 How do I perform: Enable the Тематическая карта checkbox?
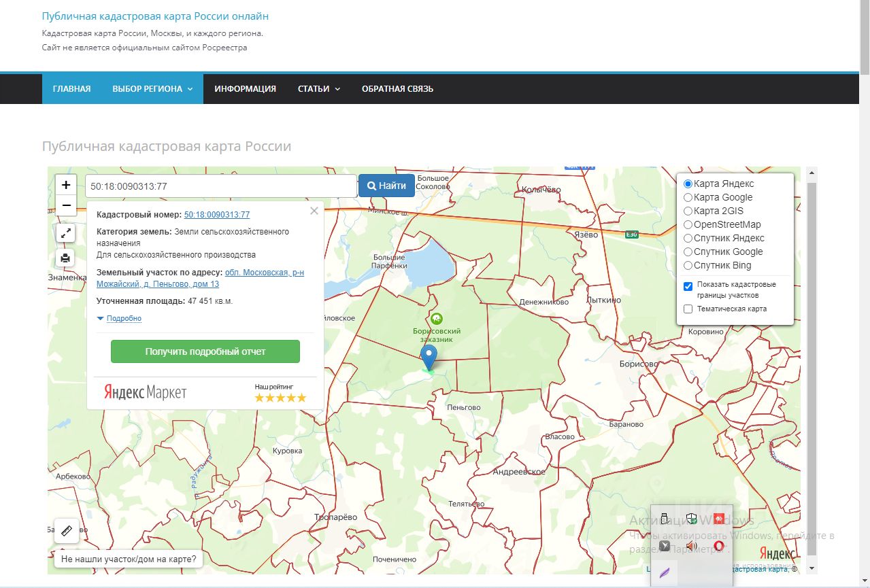[x=688, y=309]
